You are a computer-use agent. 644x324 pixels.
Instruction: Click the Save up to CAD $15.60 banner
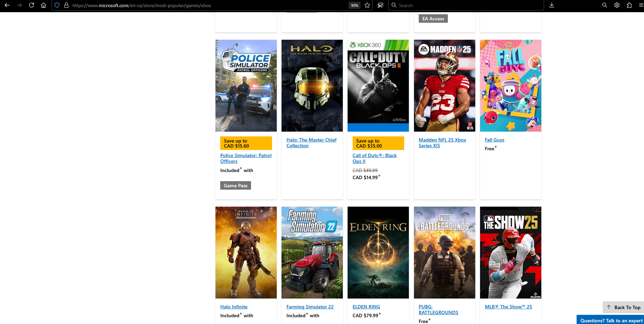(246, 143)
